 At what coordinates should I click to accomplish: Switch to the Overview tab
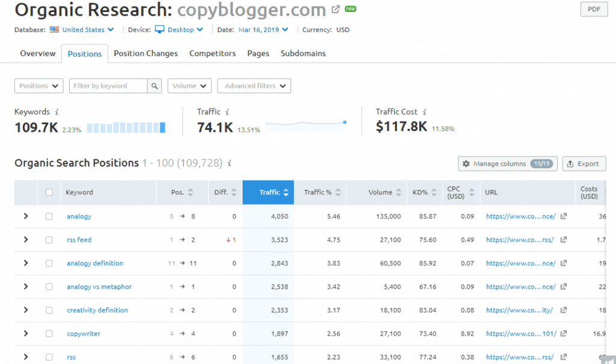click(38, 53)
